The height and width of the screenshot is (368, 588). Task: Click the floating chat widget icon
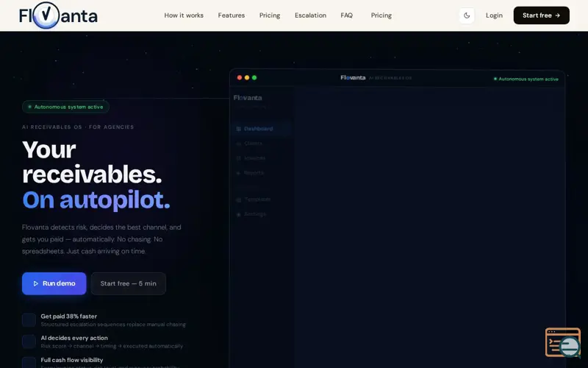click(563, 342)
